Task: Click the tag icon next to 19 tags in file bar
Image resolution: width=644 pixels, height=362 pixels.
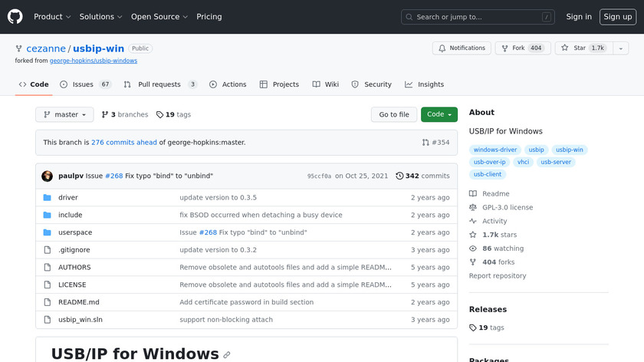Action: (159, 114)
